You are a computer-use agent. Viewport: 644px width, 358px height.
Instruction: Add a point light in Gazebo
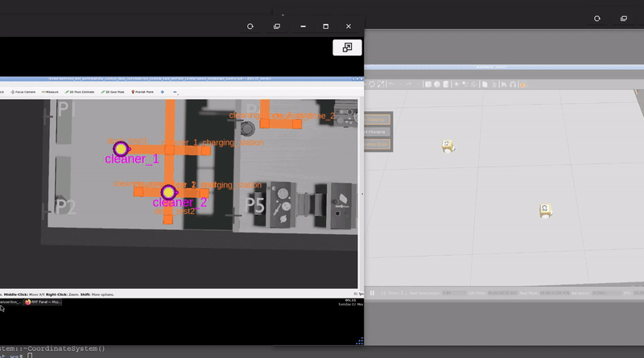pos(456,84)
